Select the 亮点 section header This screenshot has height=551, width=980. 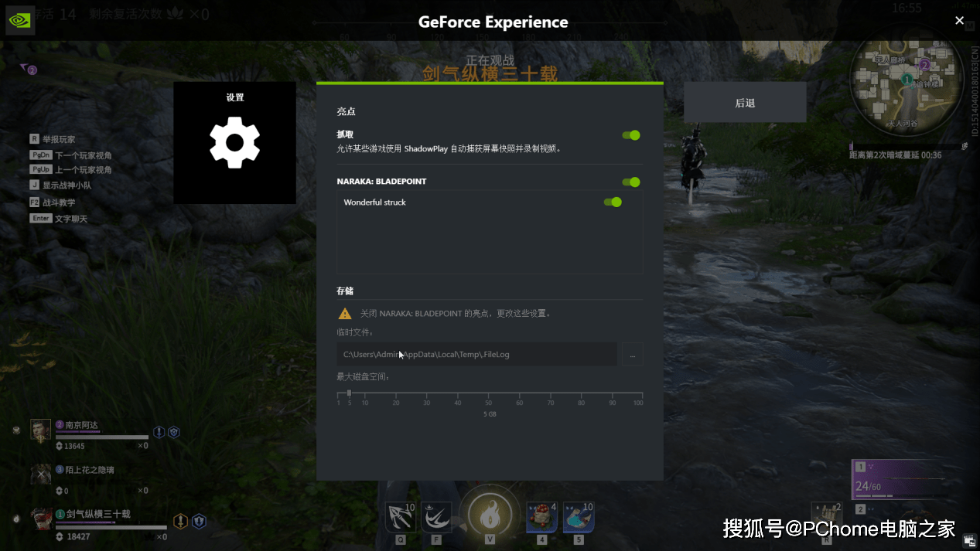(x=346, y=111)
